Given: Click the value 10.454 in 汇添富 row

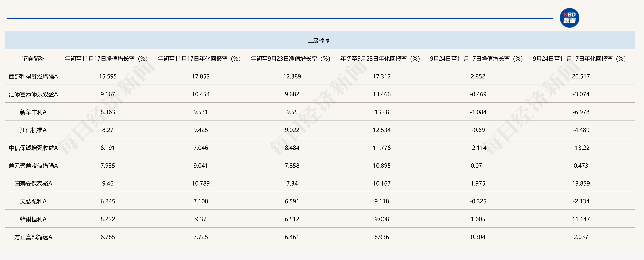Looking at the screenshot, I should 201,94.
